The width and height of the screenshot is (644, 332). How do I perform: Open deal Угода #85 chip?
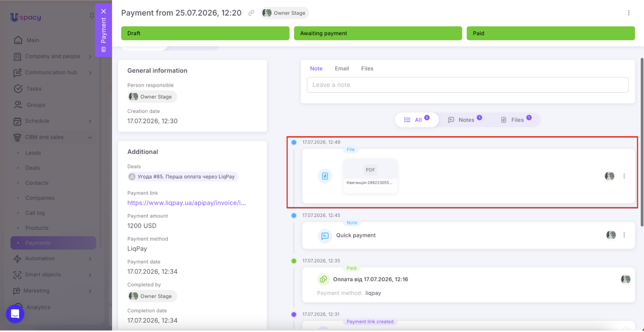click(x=183, y=177)
